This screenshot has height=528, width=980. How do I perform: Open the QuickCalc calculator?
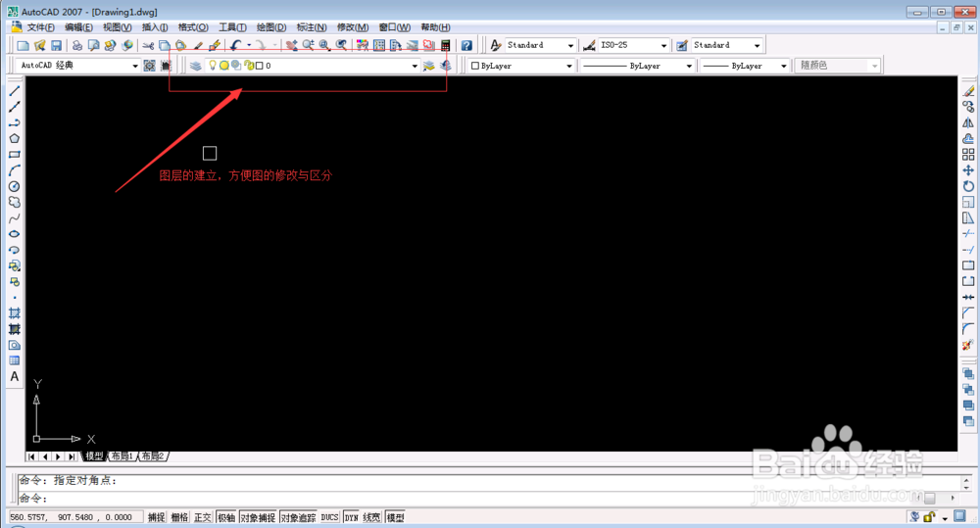coord(445,45)
